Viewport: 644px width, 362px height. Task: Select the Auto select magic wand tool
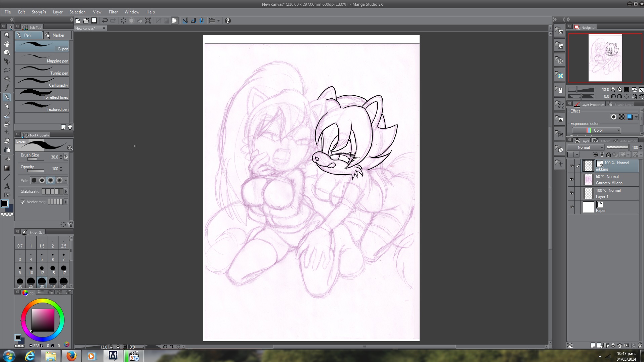7,79
